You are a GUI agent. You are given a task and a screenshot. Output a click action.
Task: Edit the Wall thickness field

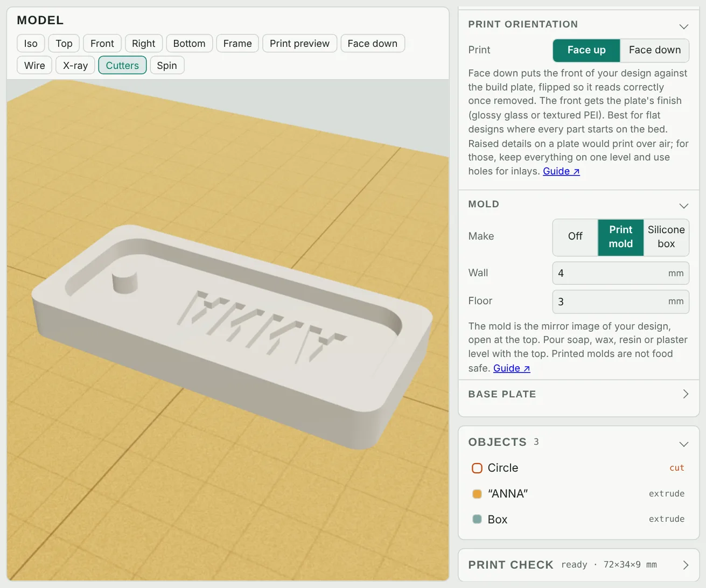click(621, 273)
